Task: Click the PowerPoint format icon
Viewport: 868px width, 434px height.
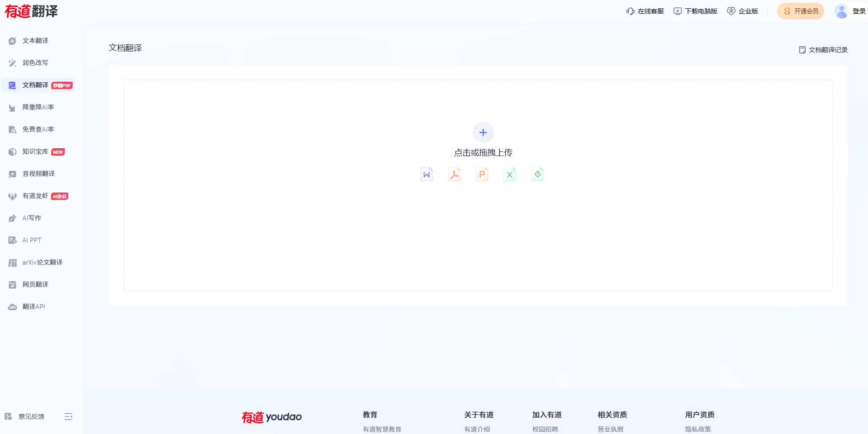Action: click(x=482, y=174)
